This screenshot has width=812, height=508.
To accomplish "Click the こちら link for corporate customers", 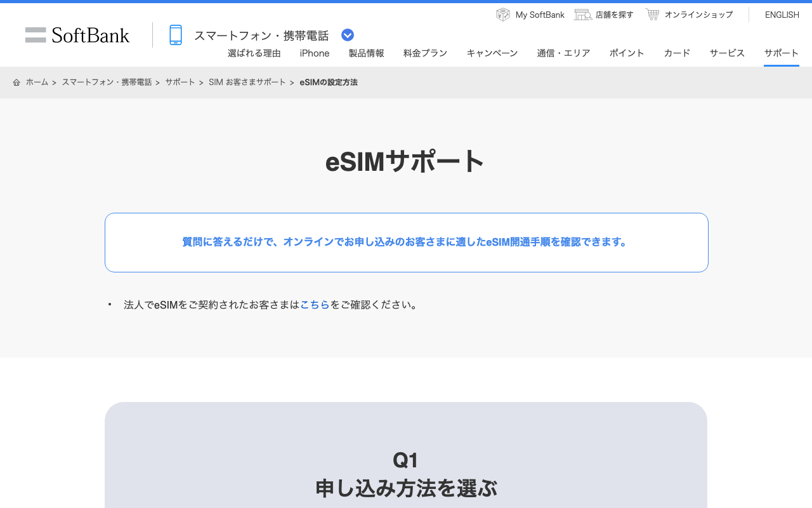I will (x=315, y=305).
